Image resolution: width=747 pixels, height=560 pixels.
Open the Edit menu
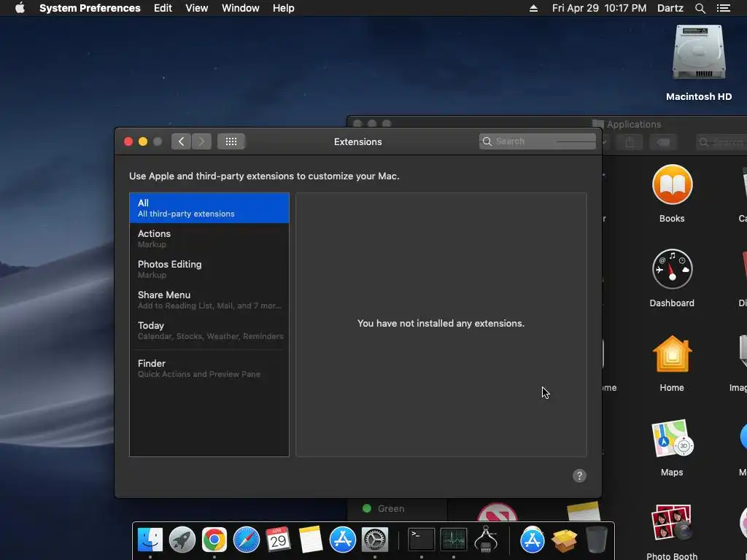tap(163, 8)
